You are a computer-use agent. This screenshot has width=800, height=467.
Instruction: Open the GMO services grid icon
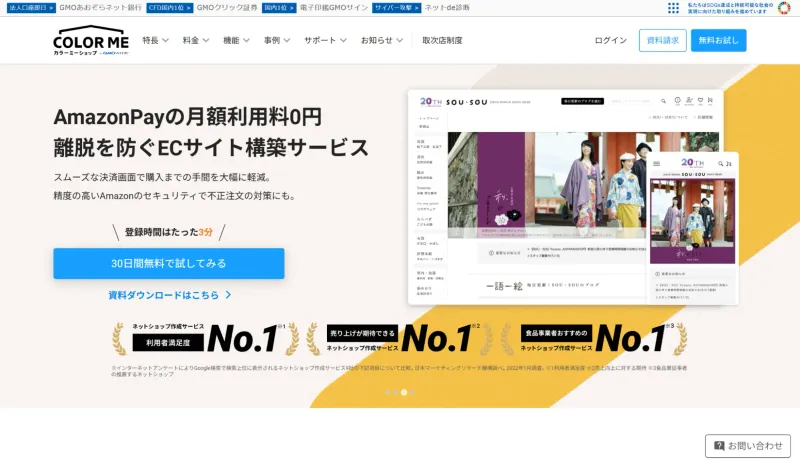pyautogui.click(x=673, y=8)
